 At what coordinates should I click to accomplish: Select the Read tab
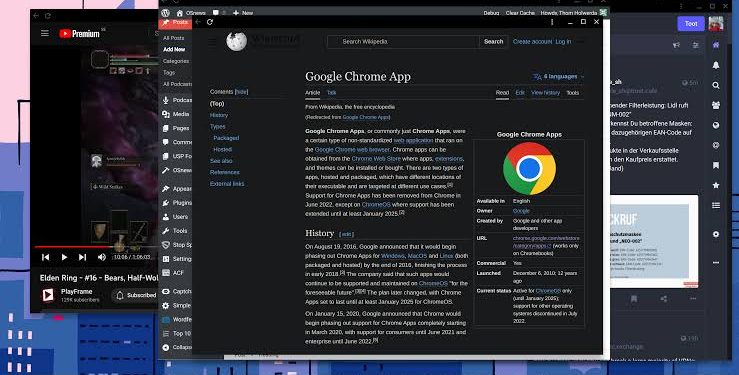(x=502, y=93)
